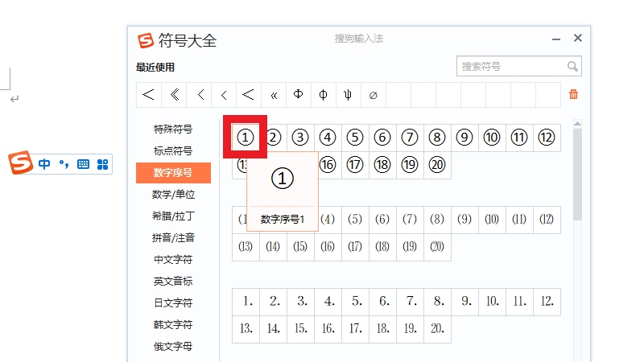The width and height of the screenshot is (644, 362).
Task: Insert the recent symbol ψ
Action: click(x=348, y=94)
